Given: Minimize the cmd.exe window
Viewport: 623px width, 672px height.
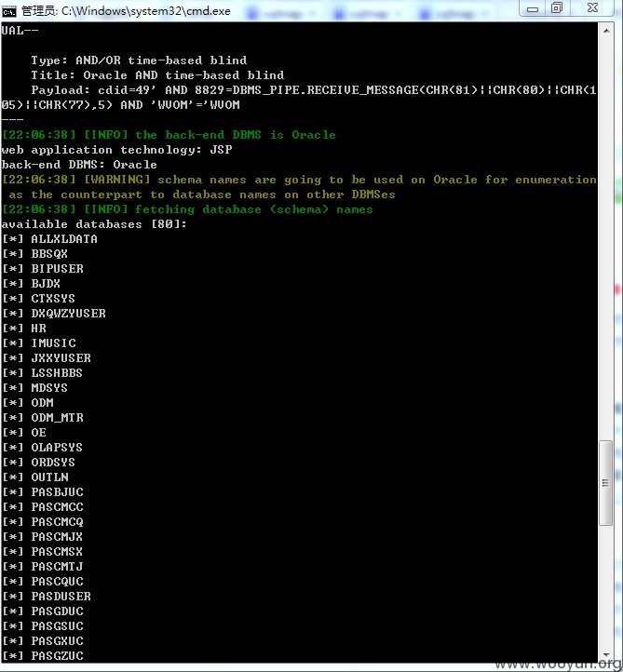Looking at the screenshot, I should click(532, 8).
